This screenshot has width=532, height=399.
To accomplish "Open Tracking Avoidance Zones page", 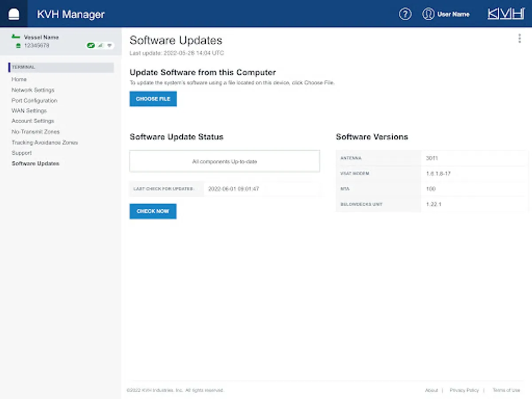I will point(45,143).
